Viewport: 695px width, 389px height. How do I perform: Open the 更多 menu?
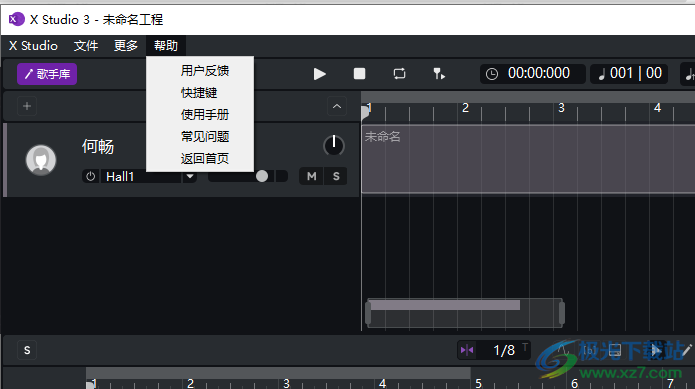coord(126,46)
